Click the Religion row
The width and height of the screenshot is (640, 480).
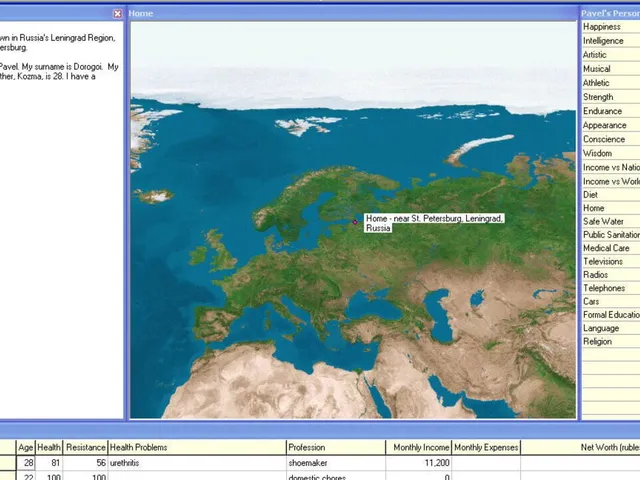pos(611,342)
